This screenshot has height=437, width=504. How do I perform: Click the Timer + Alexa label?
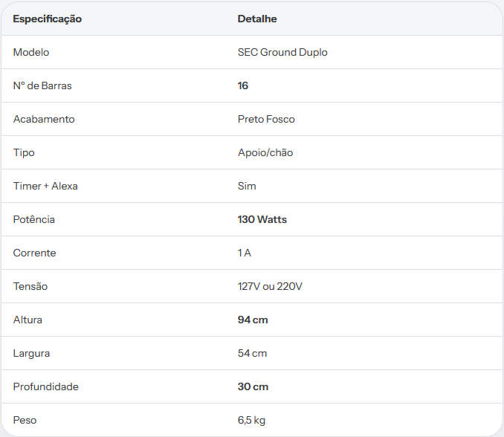coord(45,186)
